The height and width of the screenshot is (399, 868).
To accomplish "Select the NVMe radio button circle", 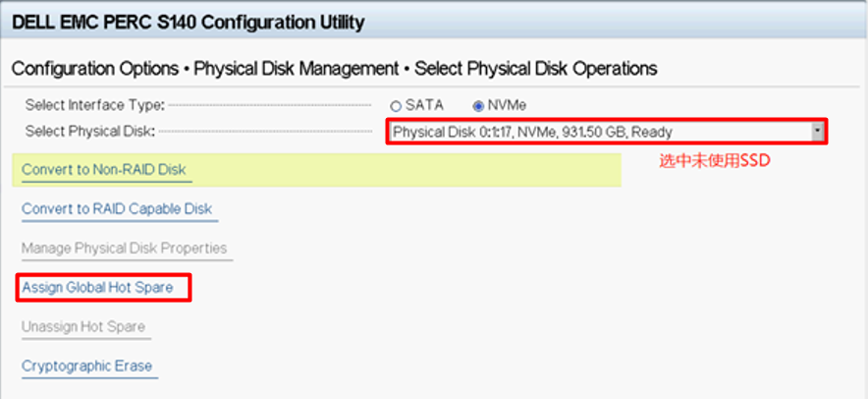I will [478, 105].
